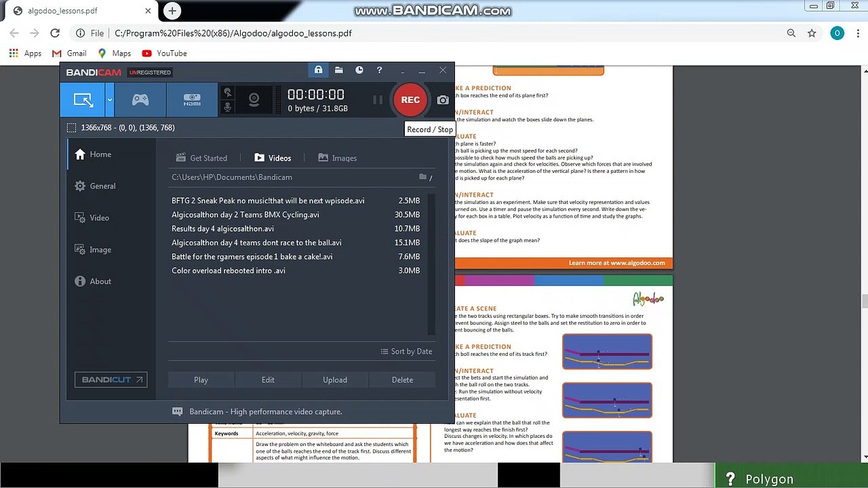Toggle mouse cursor effects in Bandicam

[x=227, y=93]
